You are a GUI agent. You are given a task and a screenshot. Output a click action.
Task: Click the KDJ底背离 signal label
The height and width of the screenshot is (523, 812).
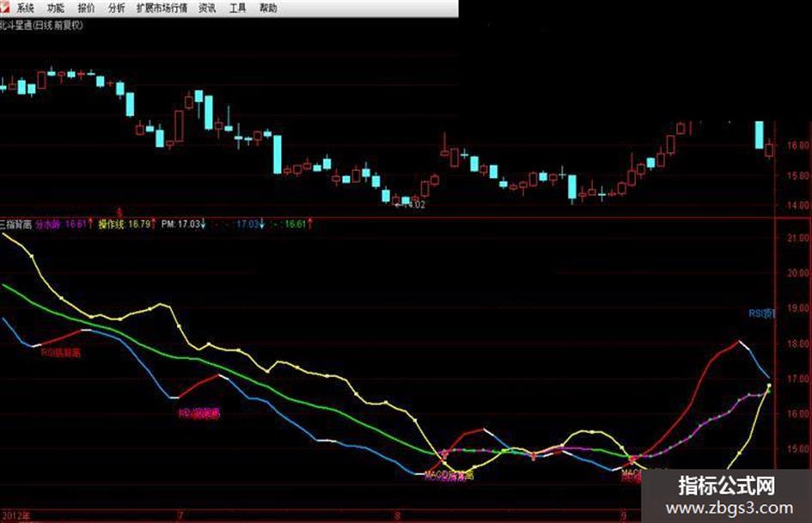pyautogui.click(x=199, y=413)
